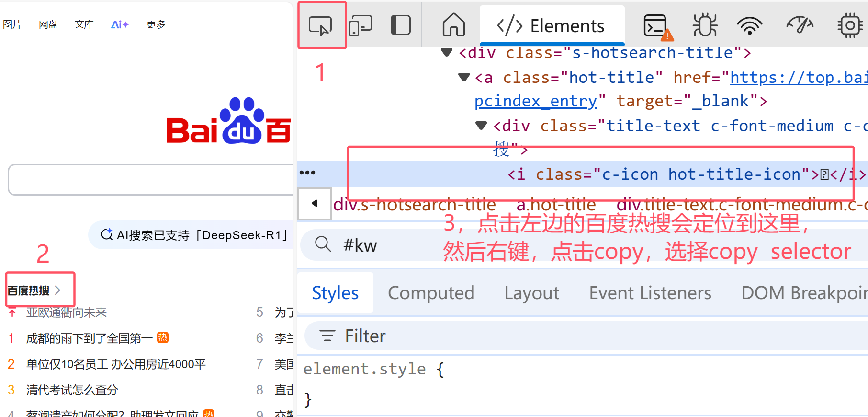Open the Baidu AI+ link

[x=120, y=24]
